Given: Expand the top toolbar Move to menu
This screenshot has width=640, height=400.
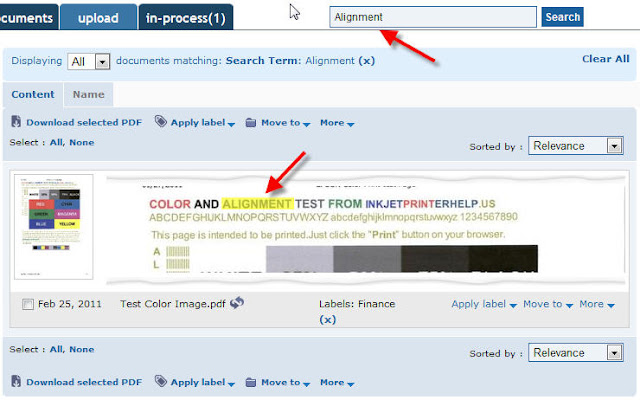Looking at the screenshot, I should (x=286, y=122).
